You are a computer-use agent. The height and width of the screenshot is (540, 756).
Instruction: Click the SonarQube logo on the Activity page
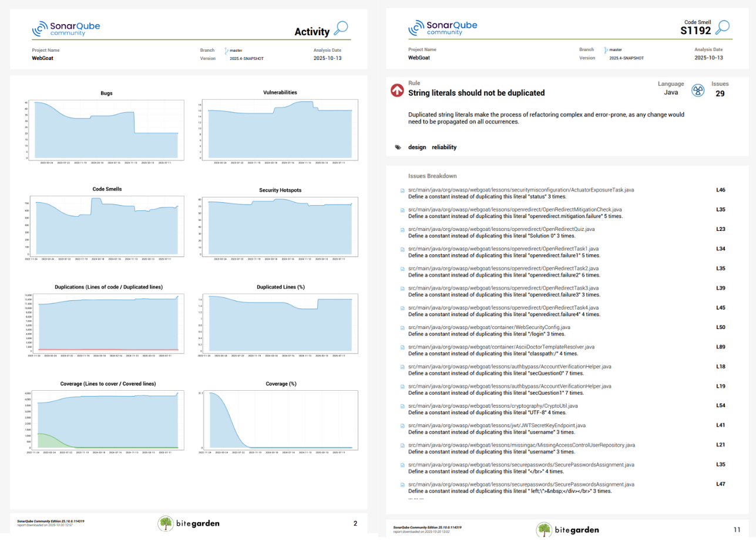pyautogui.click(x=58, y=28)
